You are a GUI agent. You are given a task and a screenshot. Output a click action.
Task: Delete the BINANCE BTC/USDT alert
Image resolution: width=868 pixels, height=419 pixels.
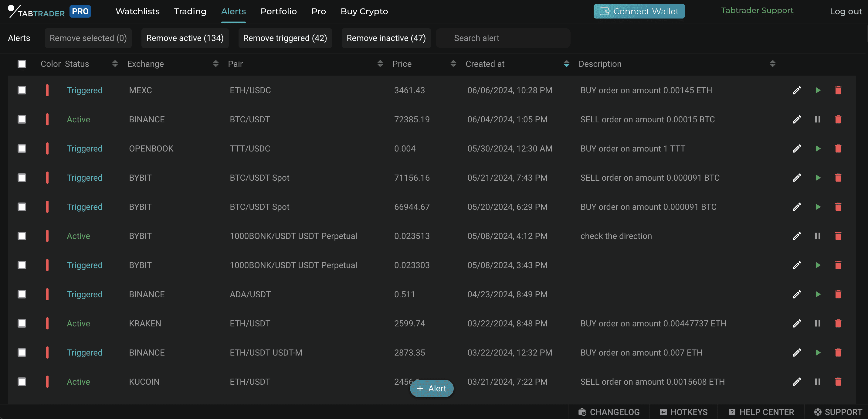click(838, 119)
